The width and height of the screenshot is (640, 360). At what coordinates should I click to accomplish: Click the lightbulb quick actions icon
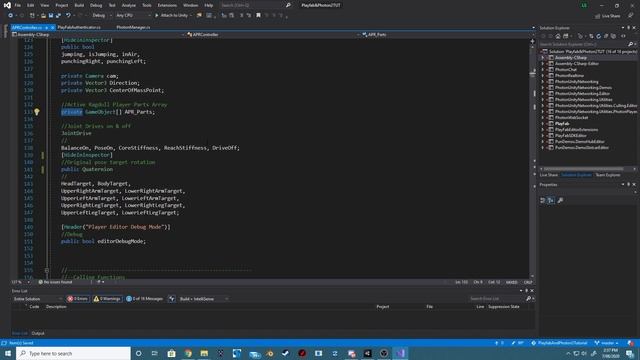[37, 112]
